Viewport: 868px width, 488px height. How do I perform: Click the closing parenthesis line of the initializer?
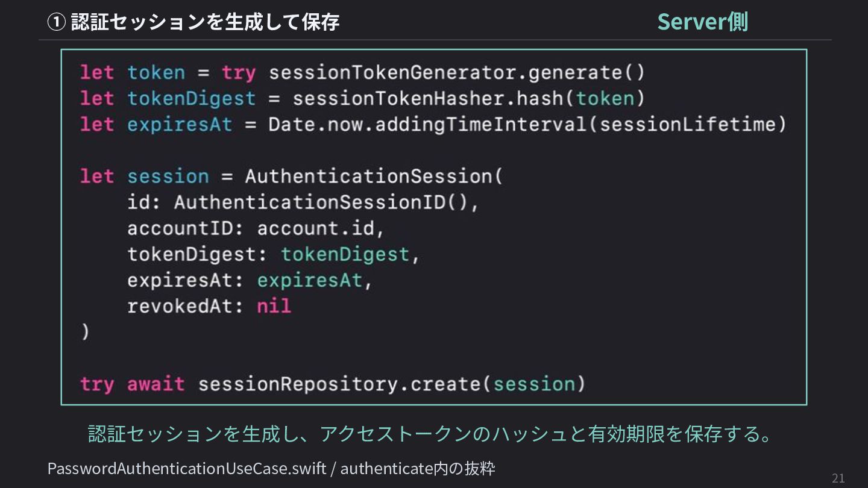click(85, 332)
